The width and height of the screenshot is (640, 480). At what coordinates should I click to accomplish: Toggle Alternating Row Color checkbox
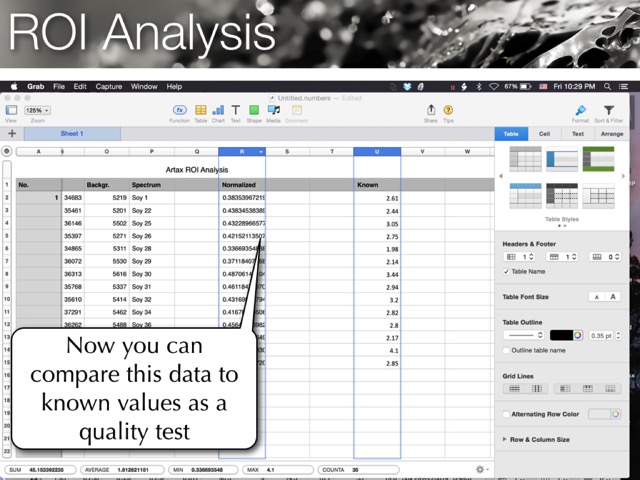[506, 413]
